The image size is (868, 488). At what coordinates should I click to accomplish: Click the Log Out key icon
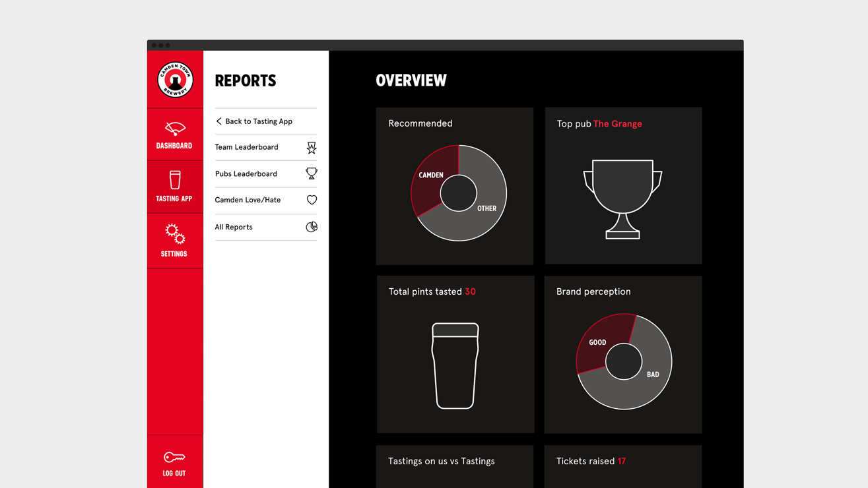(x=174, y=457)
